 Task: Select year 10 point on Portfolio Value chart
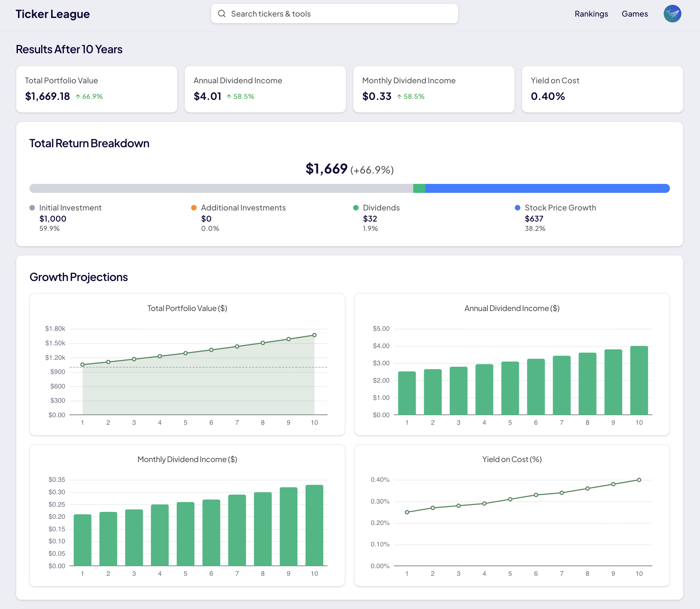point(314,335)
